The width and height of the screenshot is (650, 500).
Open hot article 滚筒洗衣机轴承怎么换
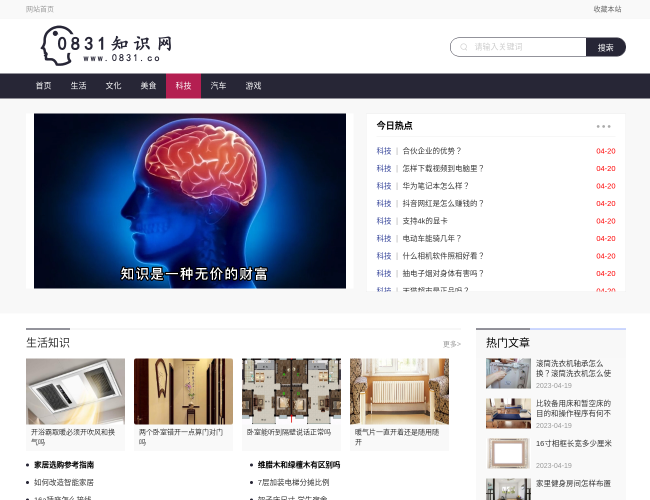[x=573, y=369]
